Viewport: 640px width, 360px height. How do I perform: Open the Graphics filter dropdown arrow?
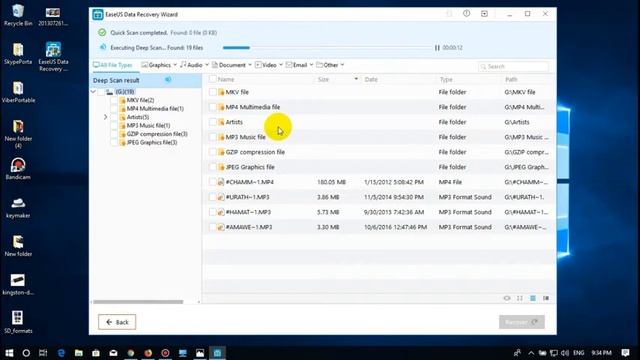[x=175, y=65]
